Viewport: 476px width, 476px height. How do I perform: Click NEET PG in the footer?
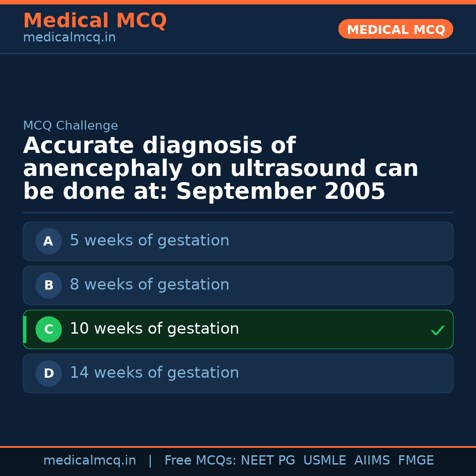(268, 461)
